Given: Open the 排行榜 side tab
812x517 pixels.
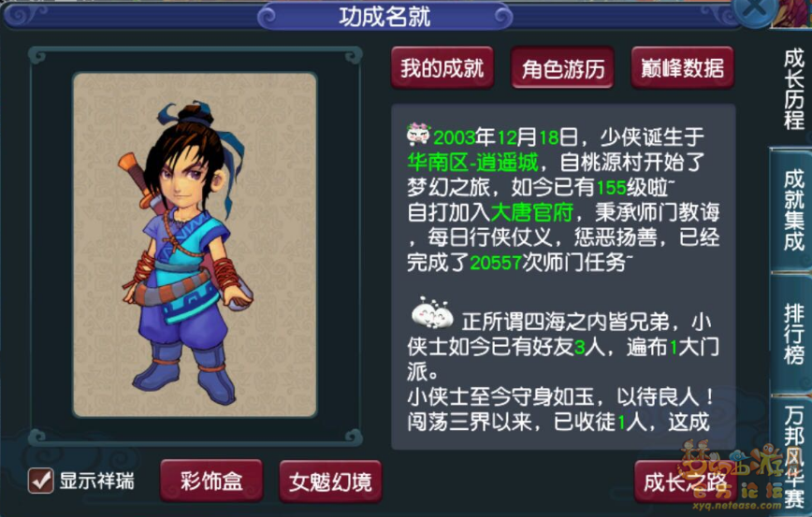Looking at the screenshot, I should [x=793, y=334].
